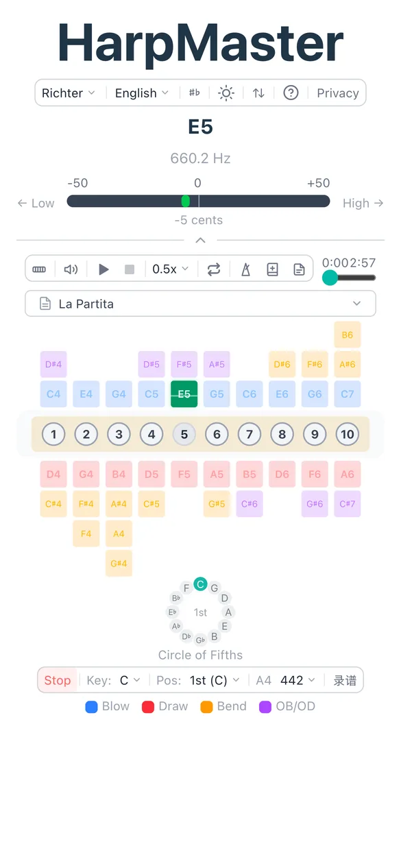Open the metronome tool
This screenshot has height=868, width=401.
(x=245, y=269)
